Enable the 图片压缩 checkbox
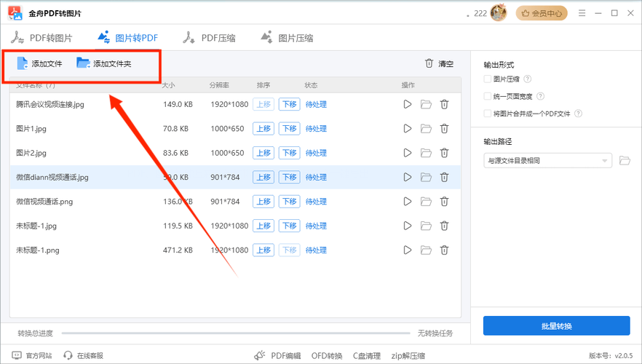 pos(488,79)
